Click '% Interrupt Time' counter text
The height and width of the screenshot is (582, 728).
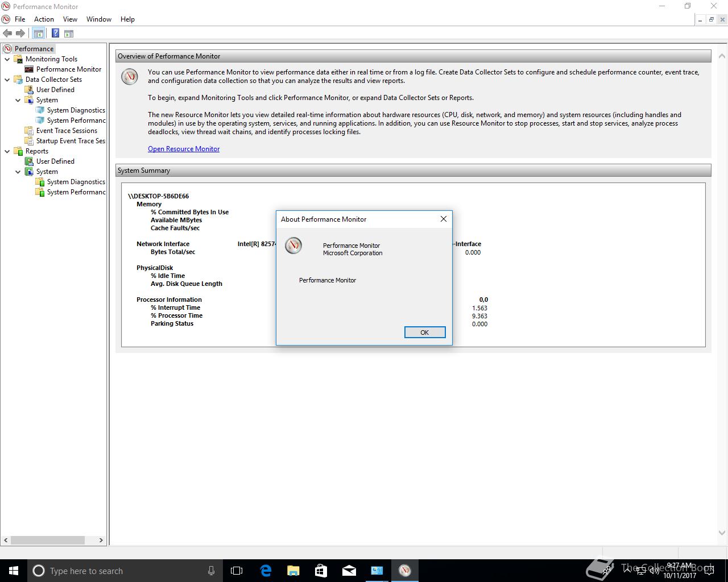tap(175, 307)
